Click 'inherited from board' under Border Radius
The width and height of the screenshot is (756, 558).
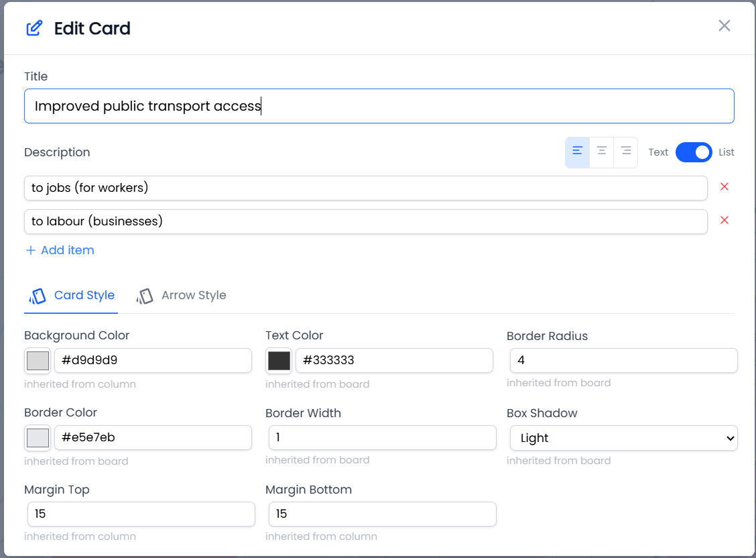[x=558, y=383]
